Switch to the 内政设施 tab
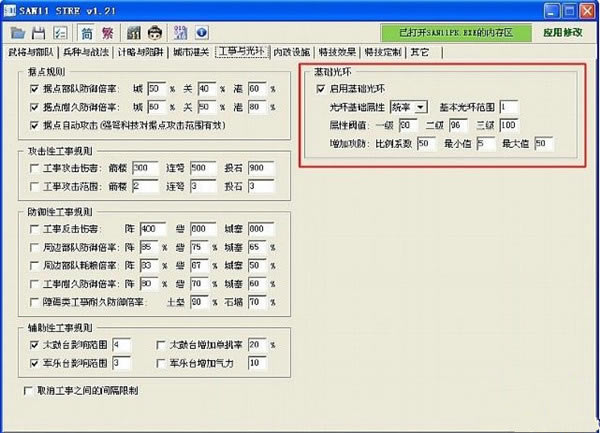600x433 pixels. click(291, 52)
